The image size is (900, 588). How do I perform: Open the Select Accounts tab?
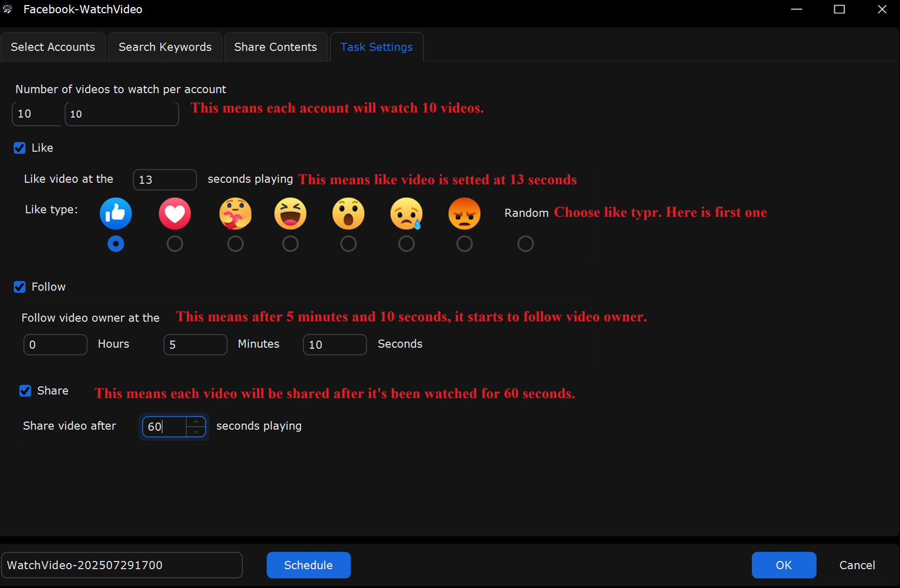[x=53, y=47]
